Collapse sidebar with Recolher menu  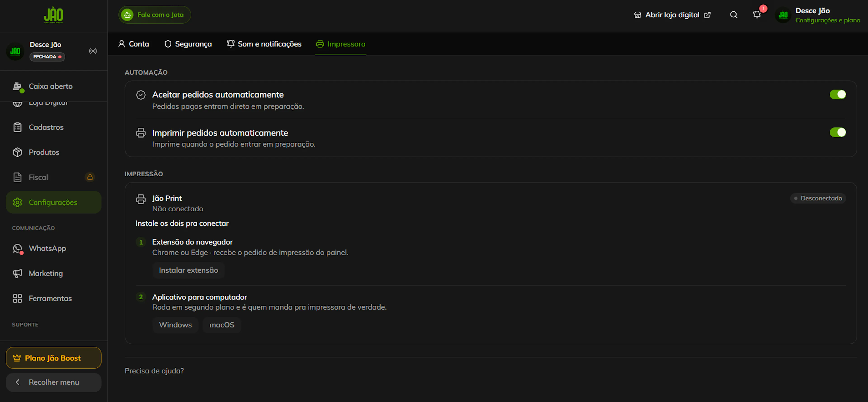[54, 382]
